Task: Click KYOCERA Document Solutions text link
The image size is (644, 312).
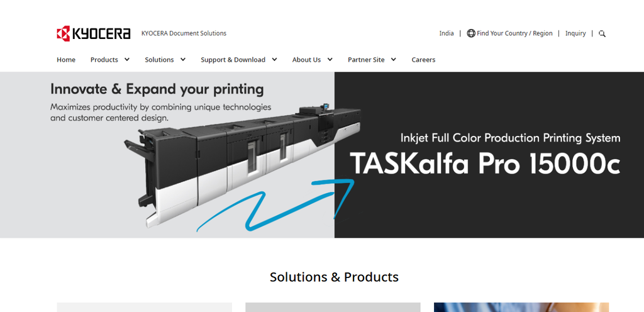Action: tap(184, 33)
